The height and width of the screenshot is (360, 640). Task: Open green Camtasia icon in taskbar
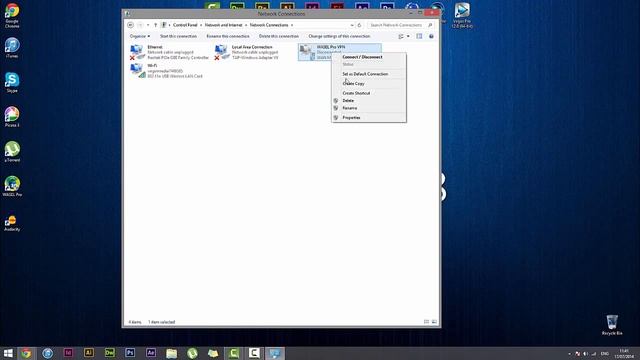coord(233,353)
